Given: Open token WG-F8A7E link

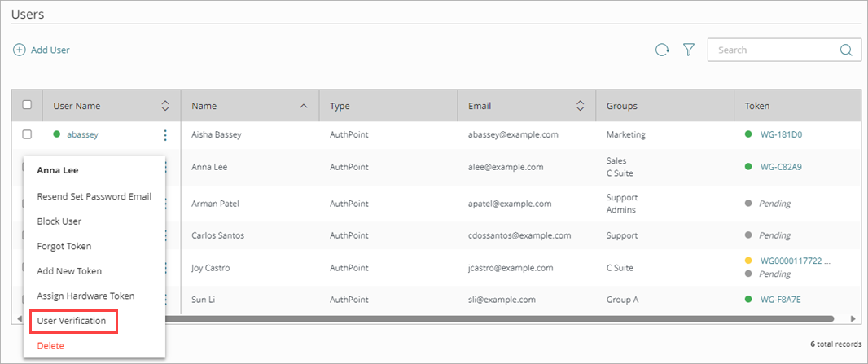Looking at the screenshot, I should click(x=781, y=300).
